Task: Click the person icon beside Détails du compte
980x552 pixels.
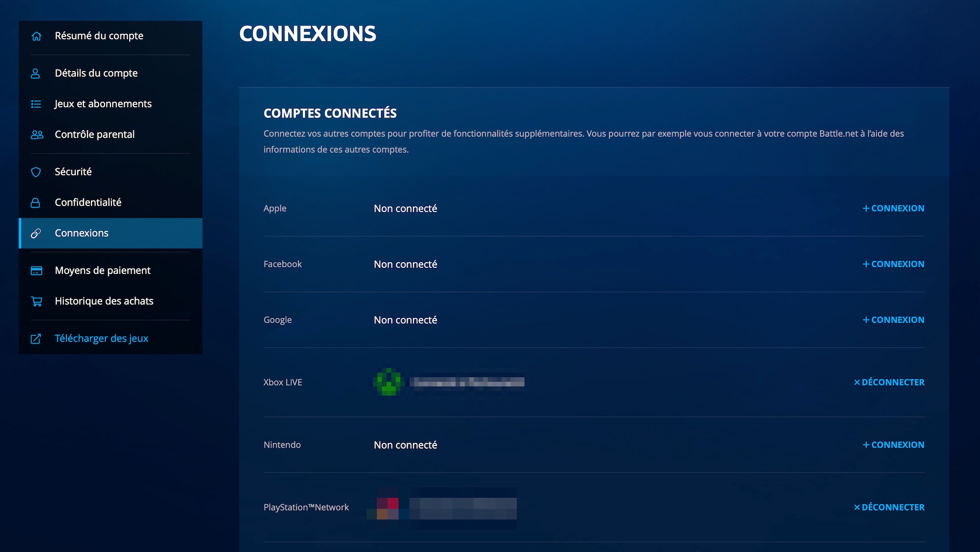Action: point(35,73)
